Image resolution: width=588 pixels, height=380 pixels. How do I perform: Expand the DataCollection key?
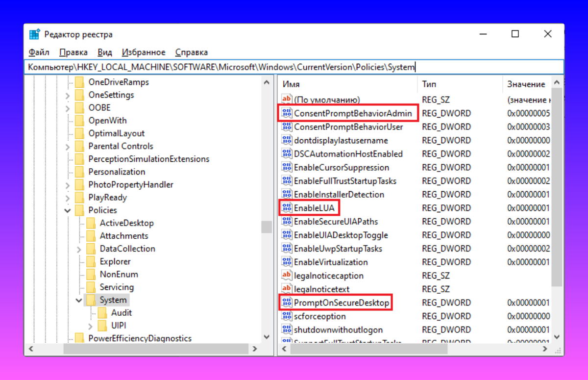pos(79,249)
